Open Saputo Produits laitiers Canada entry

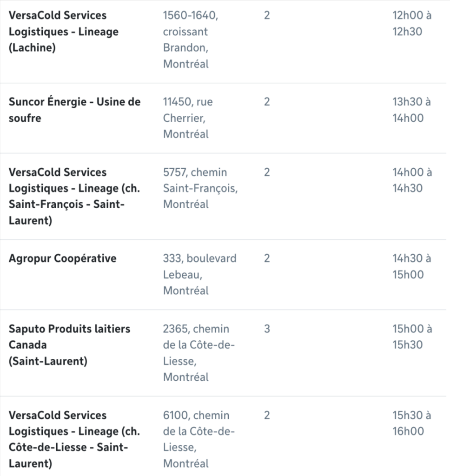(x=69, y=345)
